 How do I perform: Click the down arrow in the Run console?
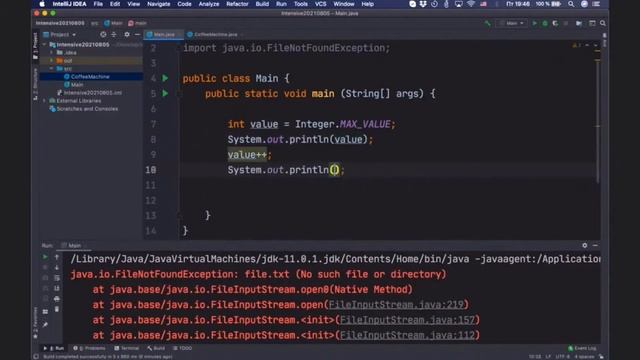tap(57, 267)
